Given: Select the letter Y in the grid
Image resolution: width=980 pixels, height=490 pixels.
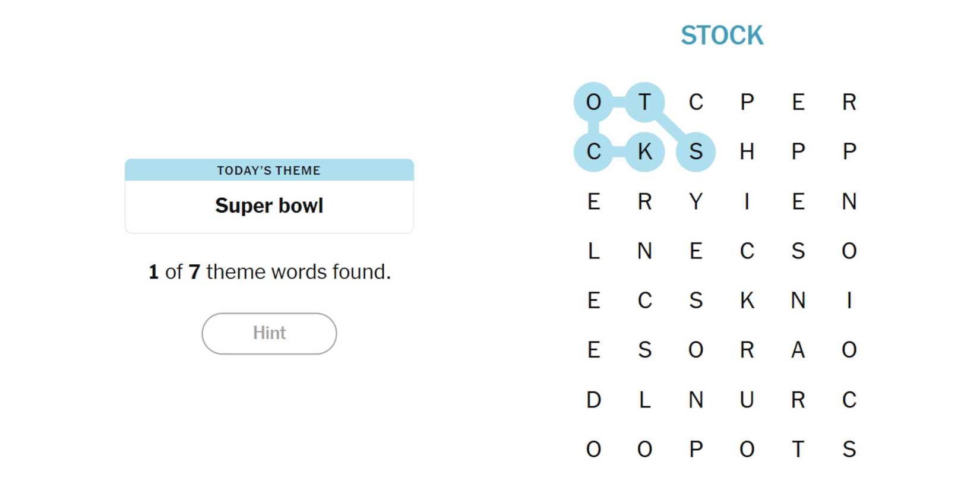Looking at the screenshot, I should click(696, 202).
